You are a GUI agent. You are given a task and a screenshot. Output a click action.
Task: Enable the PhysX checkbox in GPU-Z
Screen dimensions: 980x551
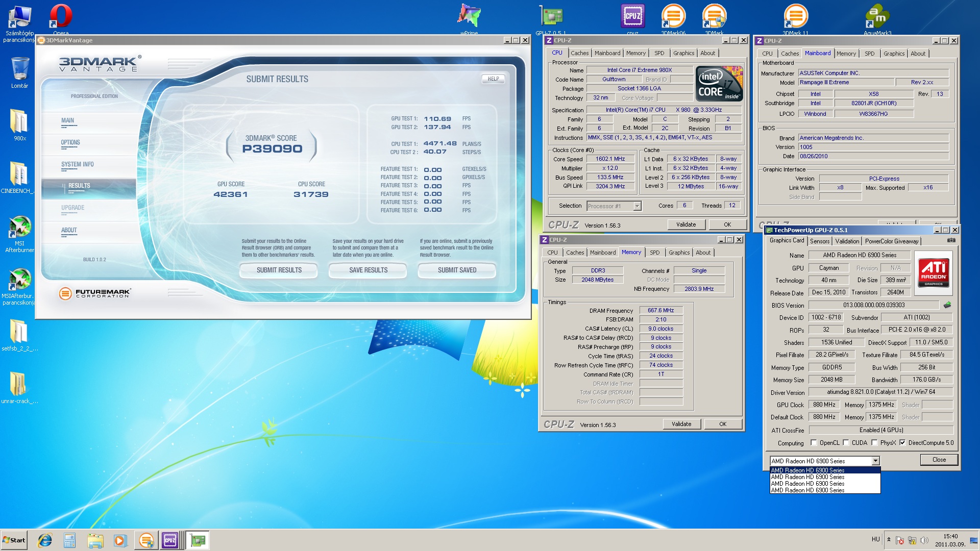pos(874,443)
